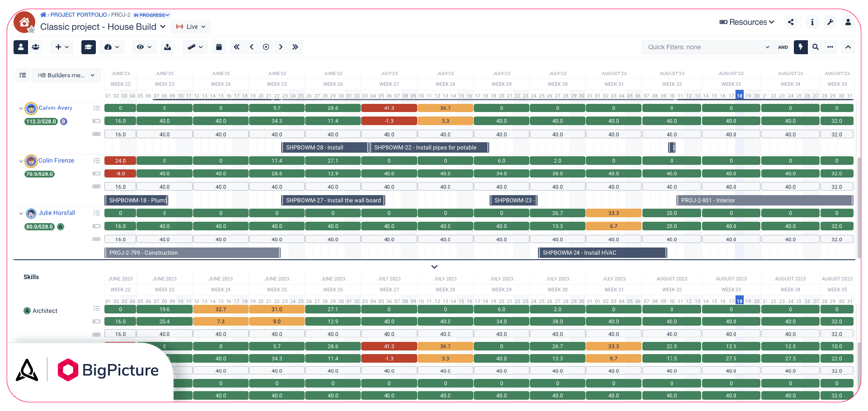Image resolution: width=868 pixels, height=411 pixels.
Task: Click the list columns icon beside team selector
Action: (23, 75)
